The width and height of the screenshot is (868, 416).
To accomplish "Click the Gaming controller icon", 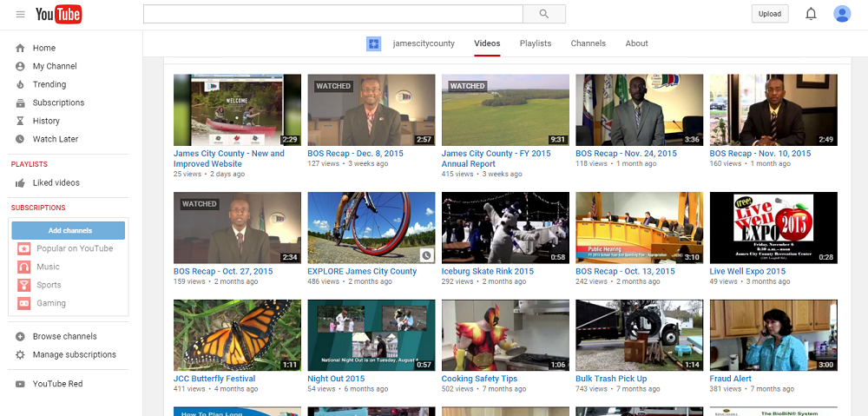I will click(23, 303).
